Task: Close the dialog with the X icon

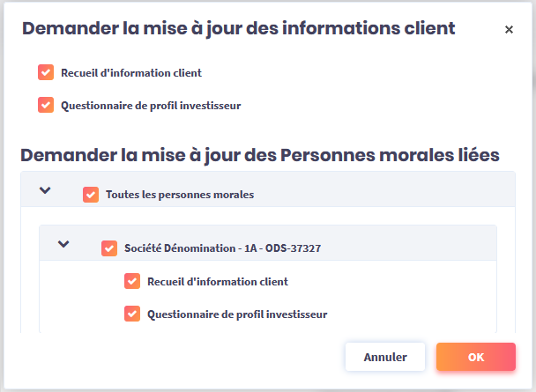Action: coord(509,29)
